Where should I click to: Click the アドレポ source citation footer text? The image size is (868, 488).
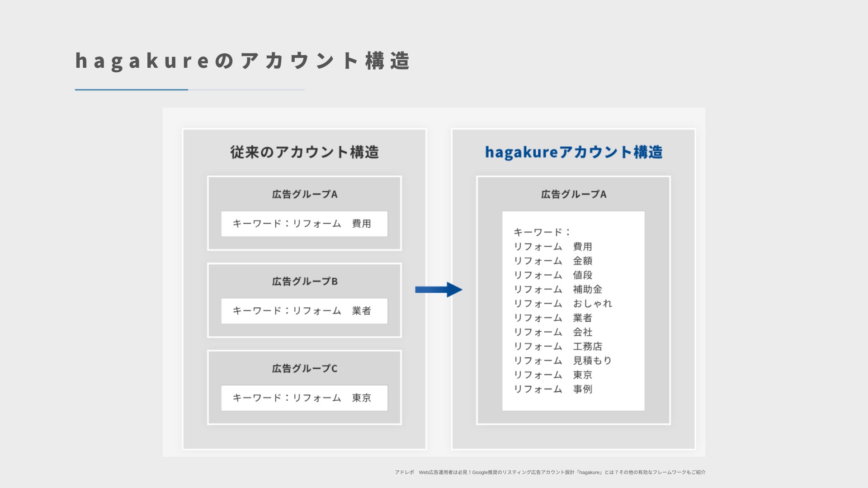coord(550,472)
